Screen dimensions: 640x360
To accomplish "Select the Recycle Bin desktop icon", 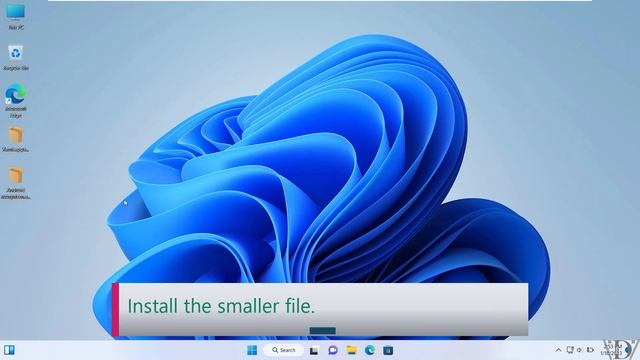I will (16, 58).
